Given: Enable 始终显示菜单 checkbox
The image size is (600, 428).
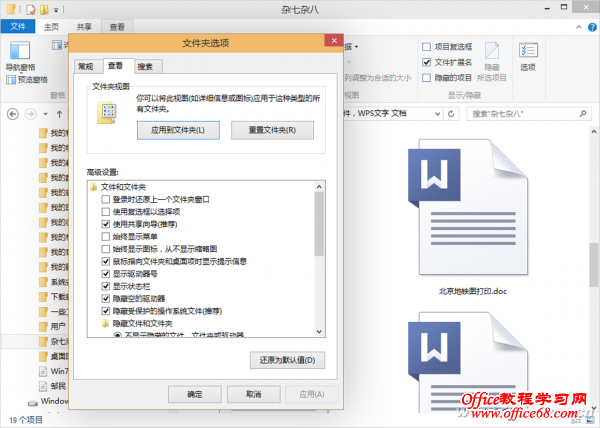Looking at the screenshot, I should (x=106, y=236).
